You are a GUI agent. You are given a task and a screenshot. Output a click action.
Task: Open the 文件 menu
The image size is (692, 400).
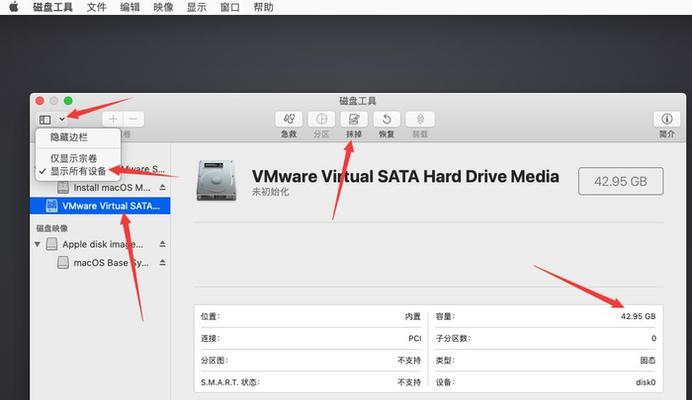(x=96, y=8)
